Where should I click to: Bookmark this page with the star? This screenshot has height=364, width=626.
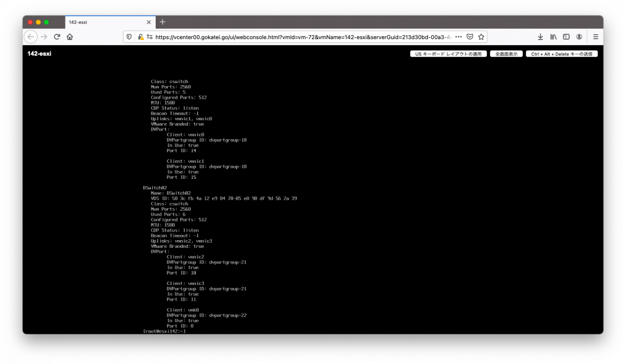(x=481, y=36)
